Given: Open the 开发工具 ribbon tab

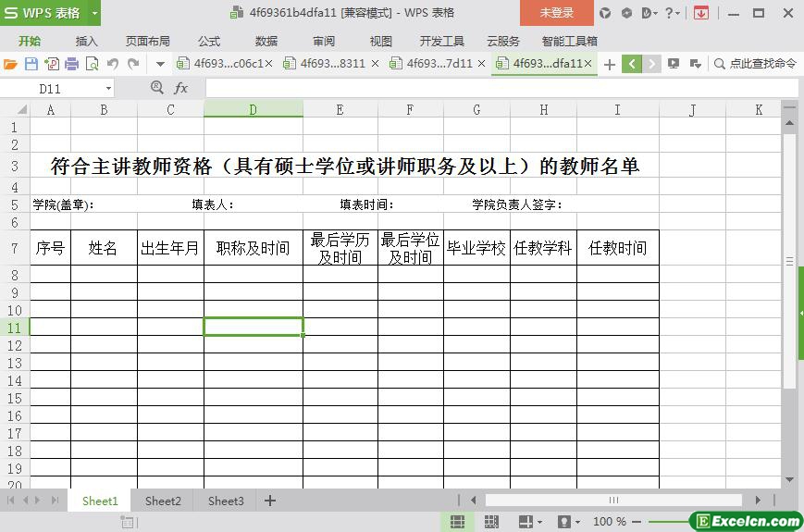Looking at the screenshot, I should click(441, 41).
